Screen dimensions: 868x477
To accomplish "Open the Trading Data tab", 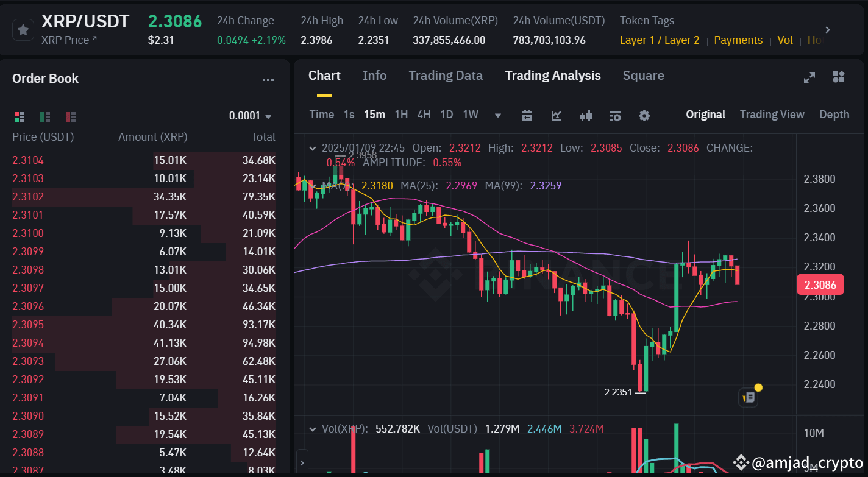I will (446, 76).
